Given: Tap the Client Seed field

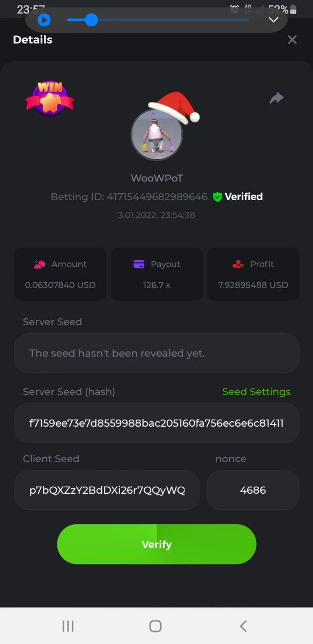Looking at the screenshot, I should (107, 490).
